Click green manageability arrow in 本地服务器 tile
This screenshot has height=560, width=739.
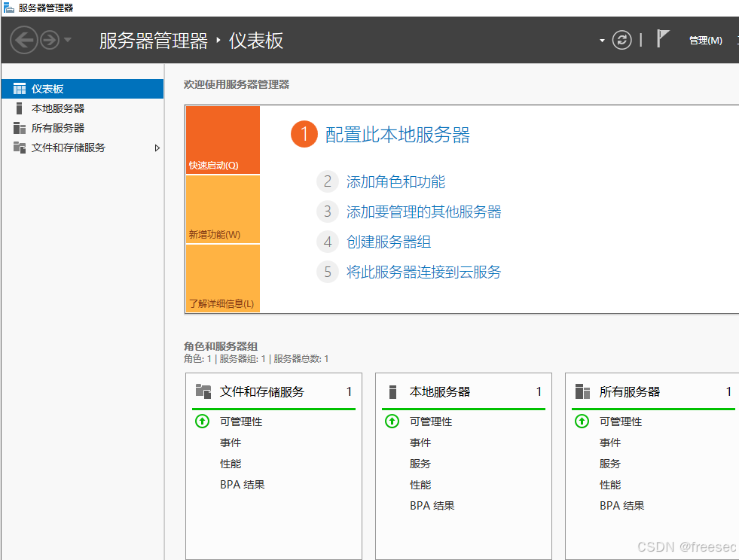pyautogui.click(x=392, y=422)
